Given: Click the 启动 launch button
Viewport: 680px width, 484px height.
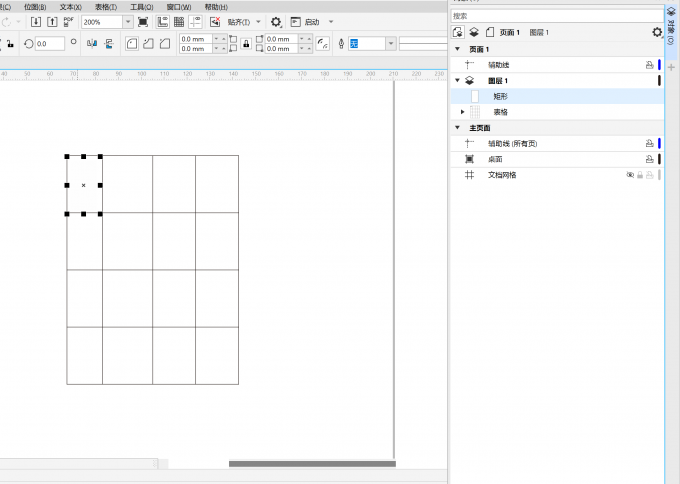Looking at the screenshot, I should click(305, 22).
